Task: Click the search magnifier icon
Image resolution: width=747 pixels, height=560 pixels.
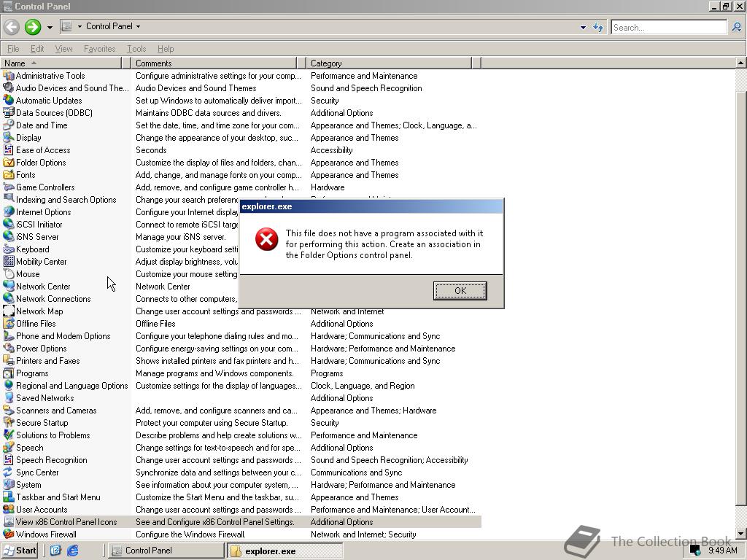Action: 737,27
